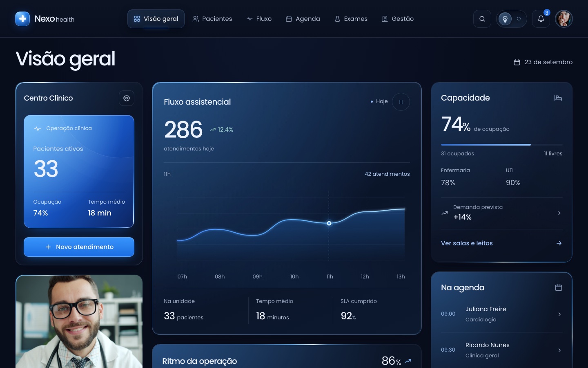
Task: Click the Demanda prevista trend icon
Action: [445, 213]
